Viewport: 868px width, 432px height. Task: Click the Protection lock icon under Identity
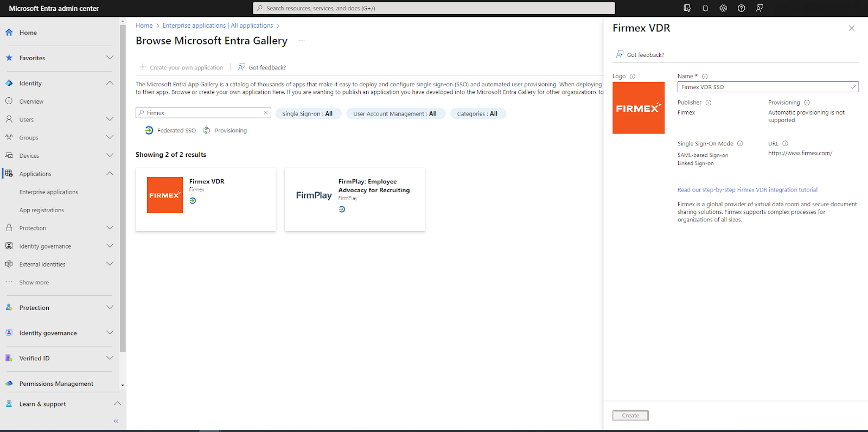click(x=9, y=228)
